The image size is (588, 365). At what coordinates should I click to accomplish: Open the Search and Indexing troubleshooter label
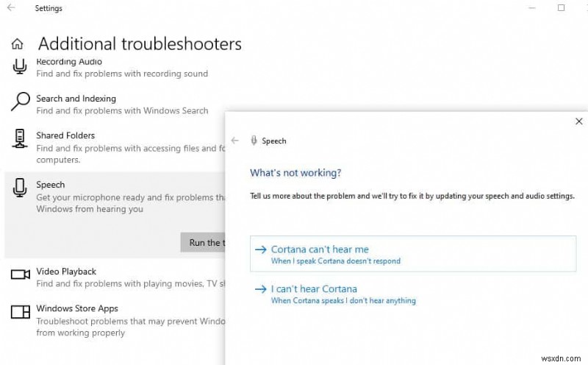(76, 99)
